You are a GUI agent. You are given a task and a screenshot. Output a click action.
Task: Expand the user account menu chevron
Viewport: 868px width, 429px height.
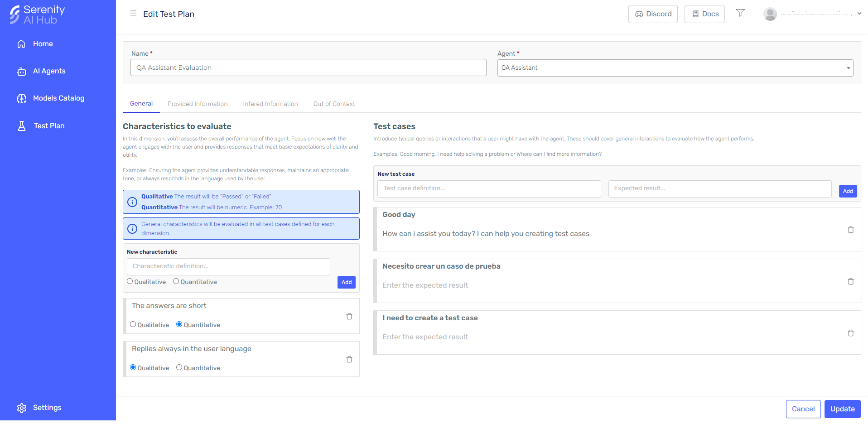tap(859, 14)
